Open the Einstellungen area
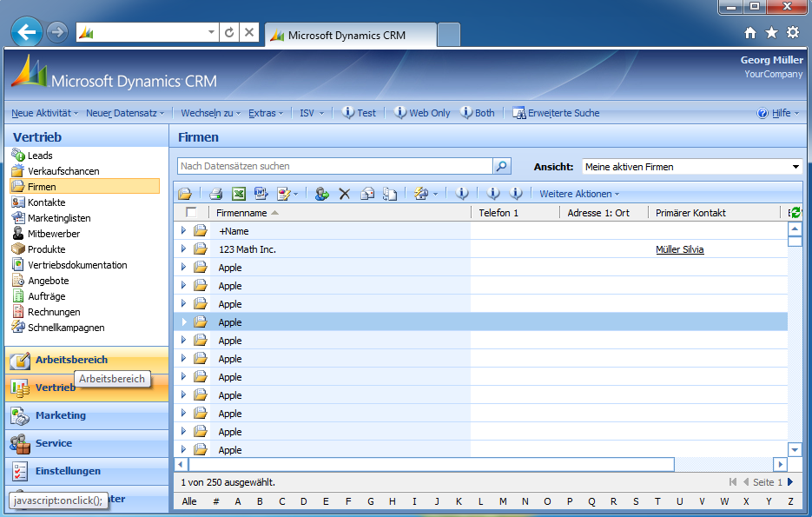This screenshot has width=812, height=517. pos(87,471)
